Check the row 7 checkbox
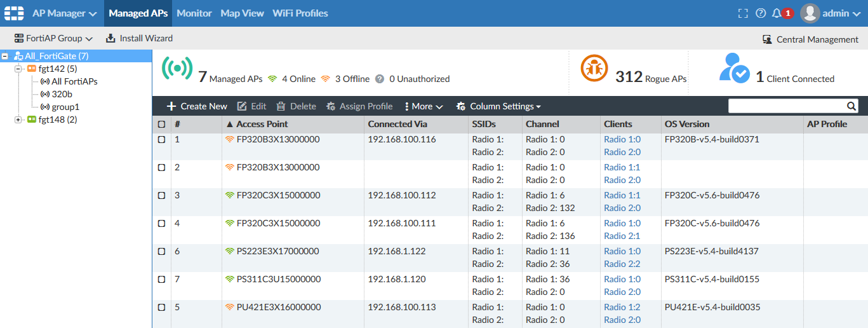868x328 pixels. [x=161, y=279]
